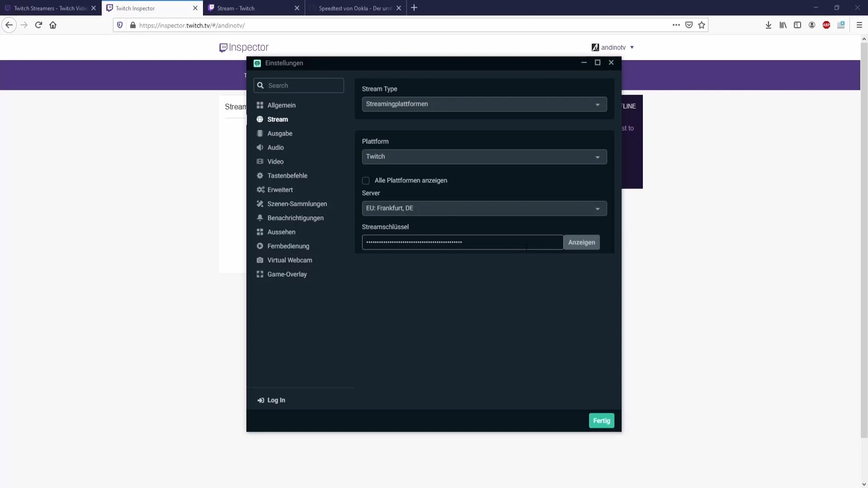Toggle the Firefox sidebar view icon
This screenshot has height=488, width=868.
[797, 25]
